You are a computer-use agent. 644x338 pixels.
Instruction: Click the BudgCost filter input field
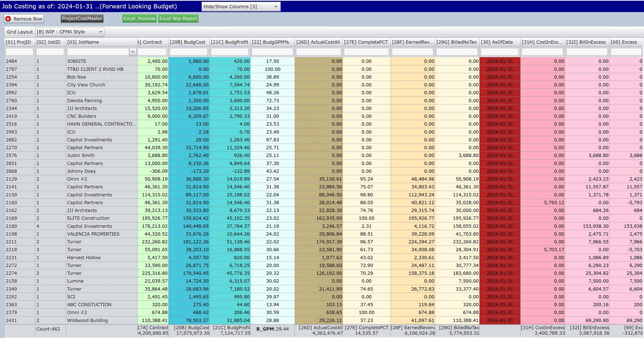189,52
